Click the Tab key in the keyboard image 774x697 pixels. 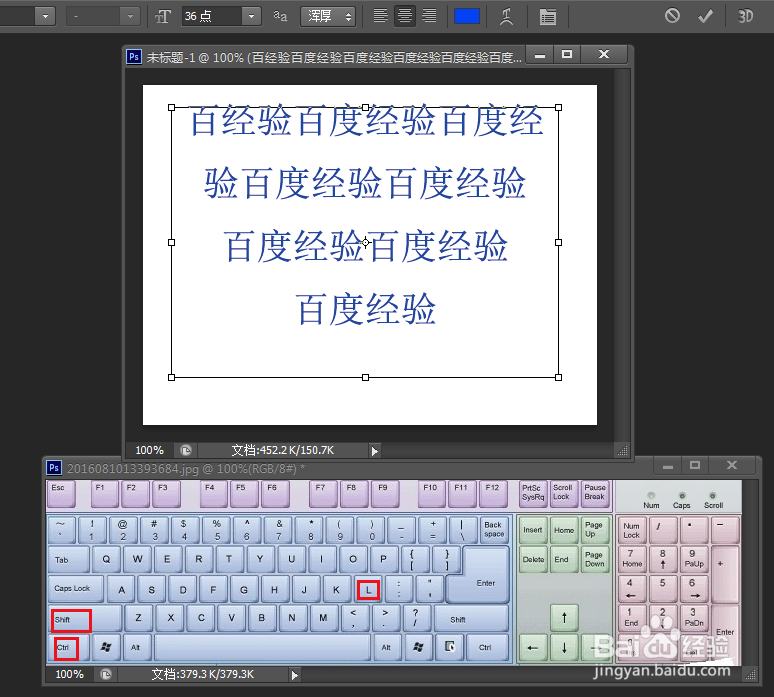[69, 559]
